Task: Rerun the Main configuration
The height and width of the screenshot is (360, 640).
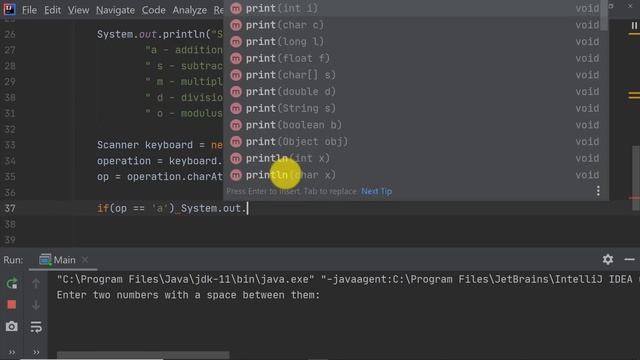Action: point(12,283)
